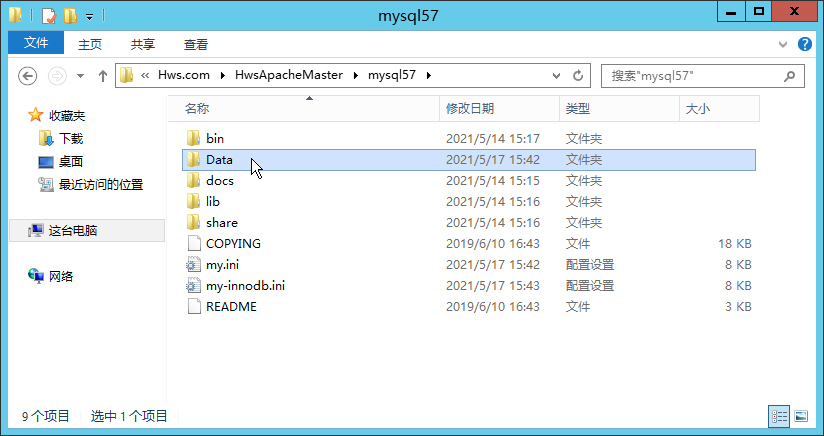Click the my.ini configuration file icon
This screenshot has height=436, width=824.
pyautogui.click(x=194, y=265)
